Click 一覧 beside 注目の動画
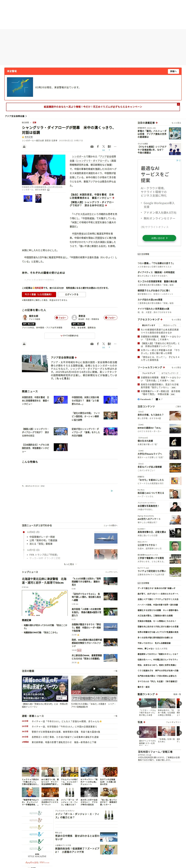 click(x=115, y=671)
